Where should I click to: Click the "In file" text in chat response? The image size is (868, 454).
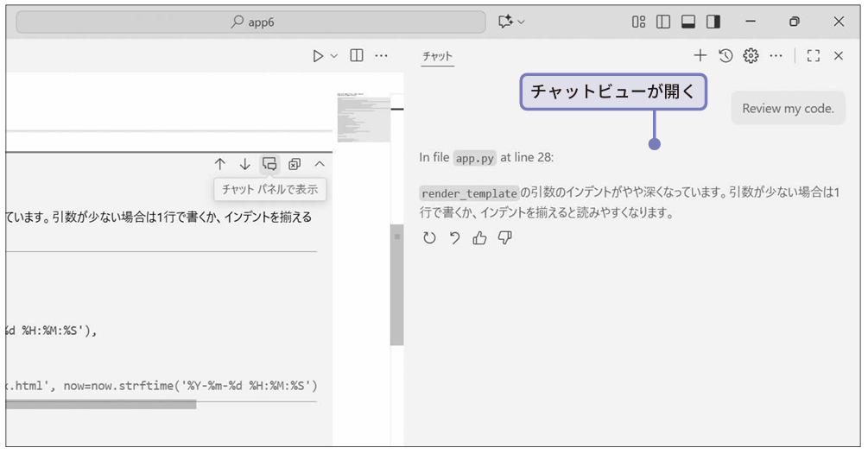coord(434,158)
